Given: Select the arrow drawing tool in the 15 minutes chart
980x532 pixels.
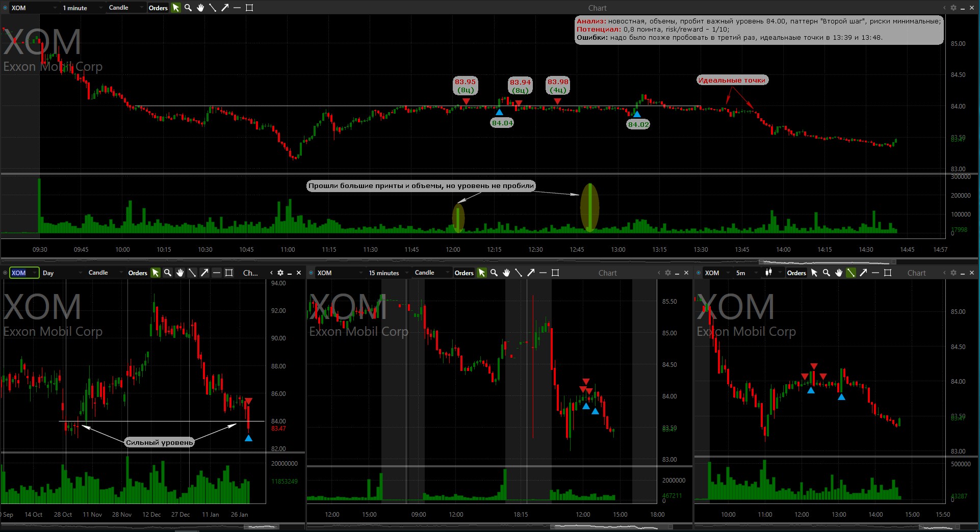Looking at the screenshot, I should tap(531, 273).
